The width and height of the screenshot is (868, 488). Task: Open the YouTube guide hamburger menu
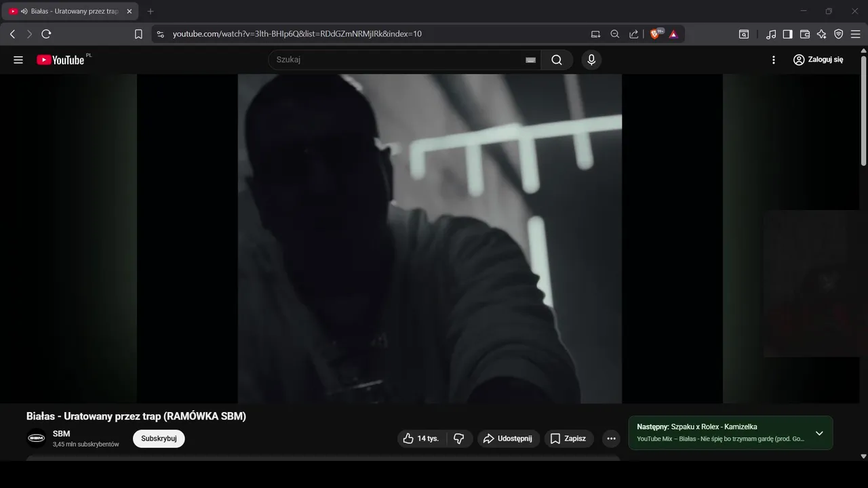pos(18,60)
